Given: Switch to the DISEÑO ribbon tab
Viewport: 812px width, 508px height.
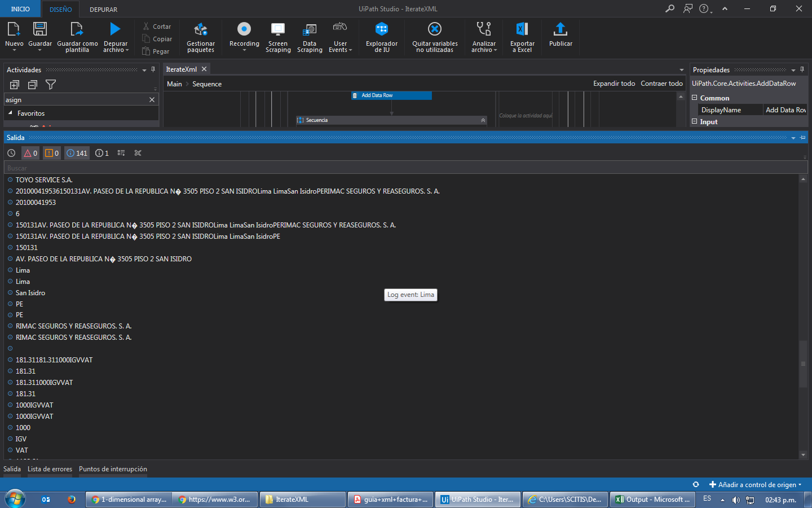Looking at the screenshot, I should click(61, 9).
